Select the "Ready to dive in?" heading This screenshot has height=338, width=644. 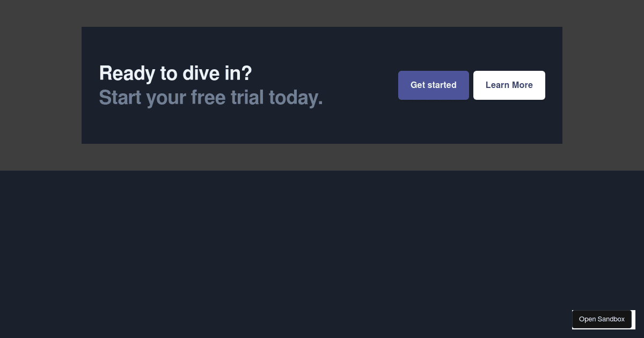(x=175, y=74)
